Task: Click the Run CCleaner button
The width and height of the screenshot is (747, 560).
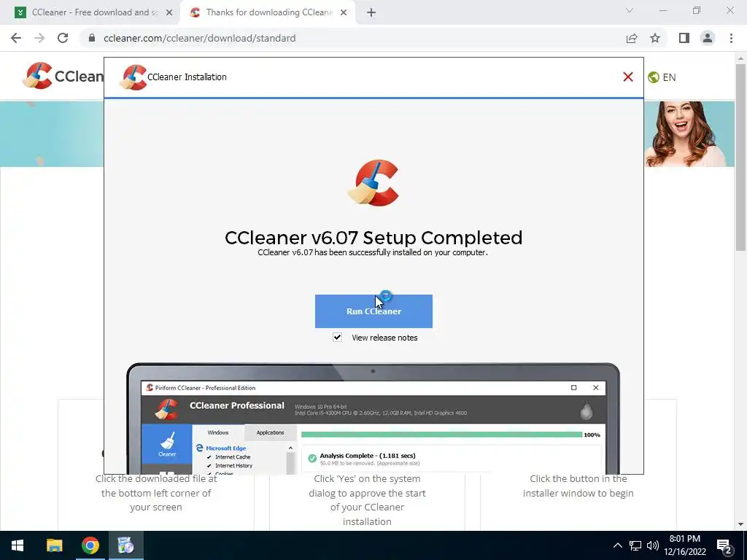Action: pyautogui.click(x=373, y=311)
